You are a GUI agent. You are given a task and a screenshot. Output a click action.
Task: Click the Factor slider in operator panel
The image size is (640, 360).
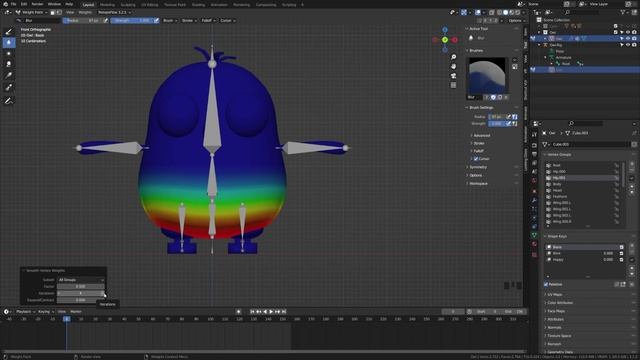point(81,287)
